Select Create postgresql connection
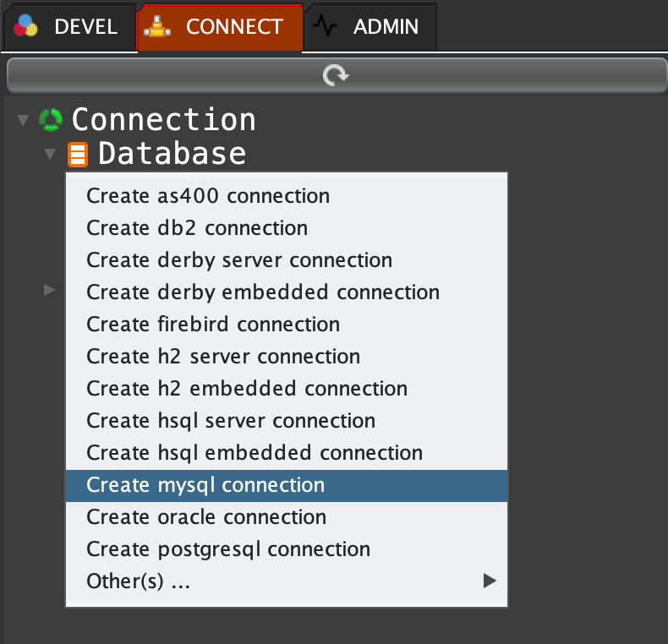This screenshot has width=668, height=644. [228, 549]
